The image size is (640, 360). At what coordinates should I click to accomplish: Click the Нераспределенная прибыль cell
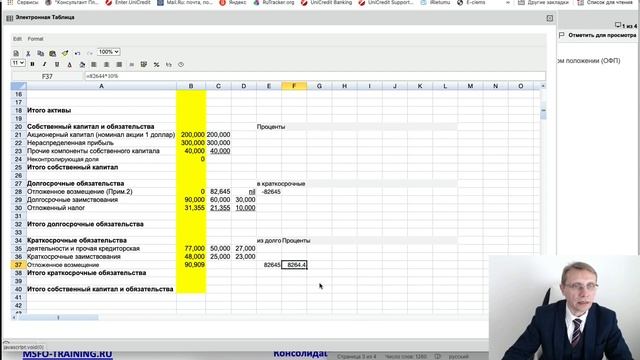tap(102, 143)
